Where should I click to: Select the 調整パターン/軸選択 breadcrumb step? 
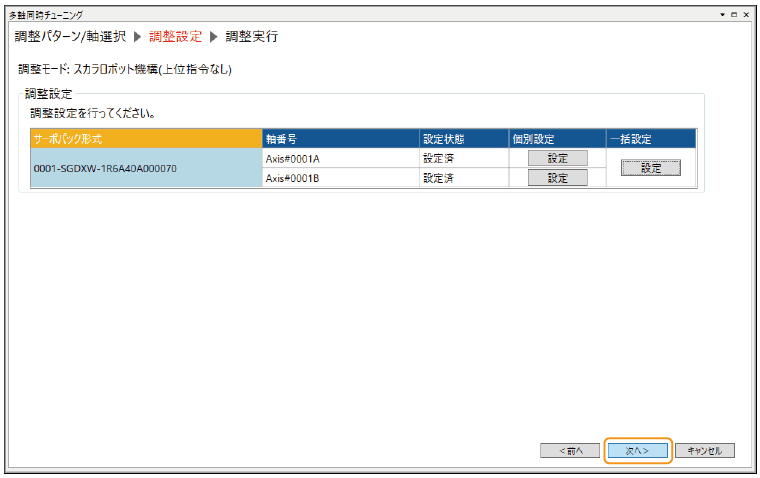point(70,37)
